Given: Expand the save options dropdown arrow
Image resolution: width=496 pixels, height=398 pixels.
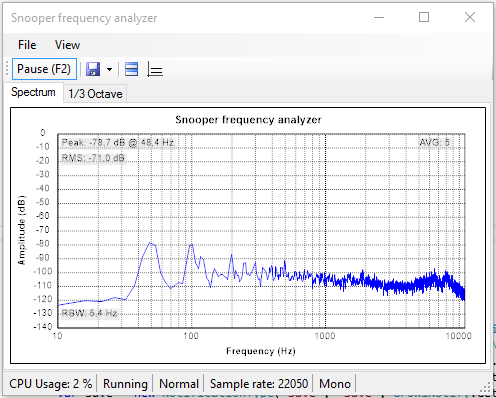Looking at the screenshot, I should click(109, 70).
